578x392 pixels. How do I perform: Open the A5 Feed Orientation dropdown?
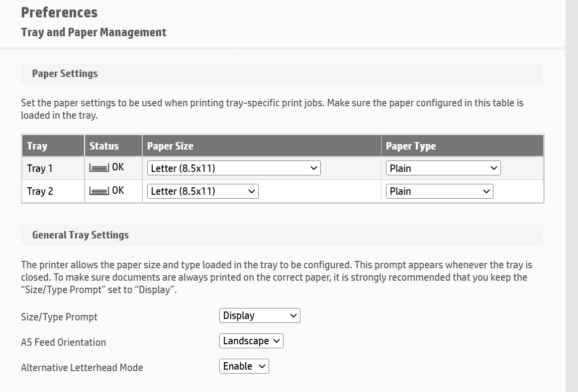pos(251,341)
